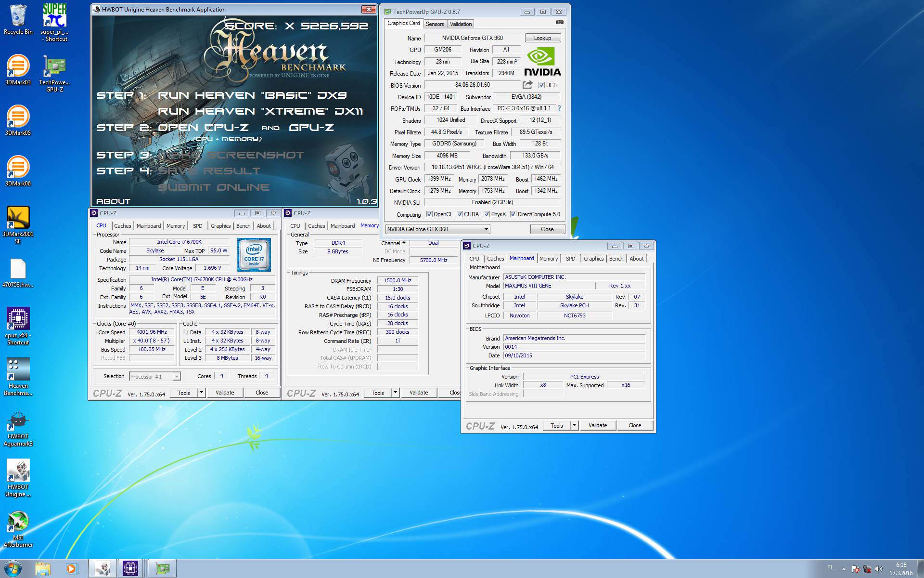
Task: Click GPU-Z link in Heaven step 2
Action: point(311,128)
